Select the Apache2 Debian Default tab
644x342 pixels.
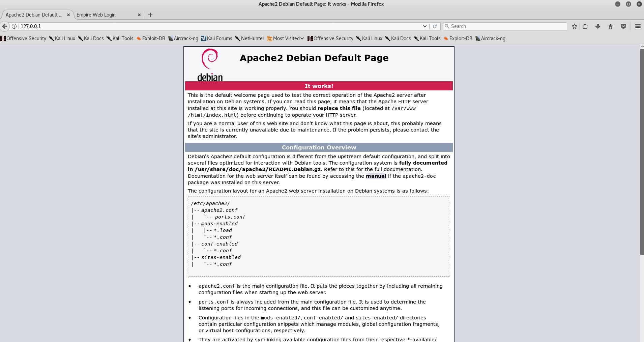[x=34, y=15]
